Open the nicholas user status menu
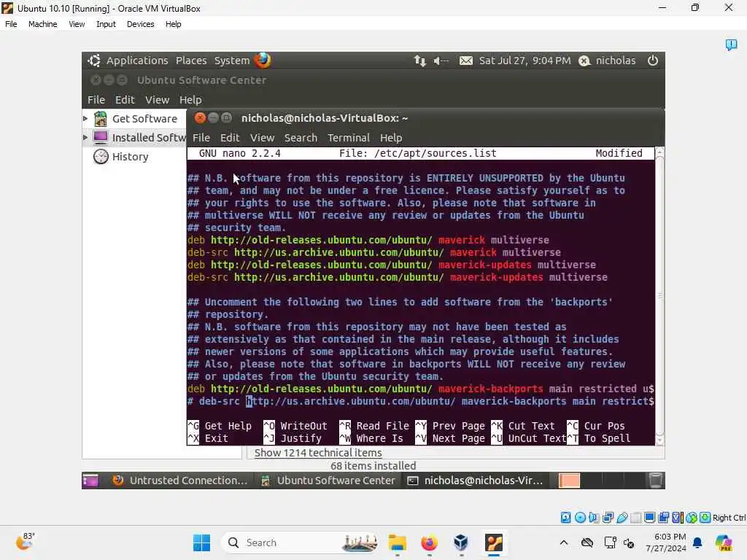The width and height of the screenshot is (747, 560). (607, 61)
